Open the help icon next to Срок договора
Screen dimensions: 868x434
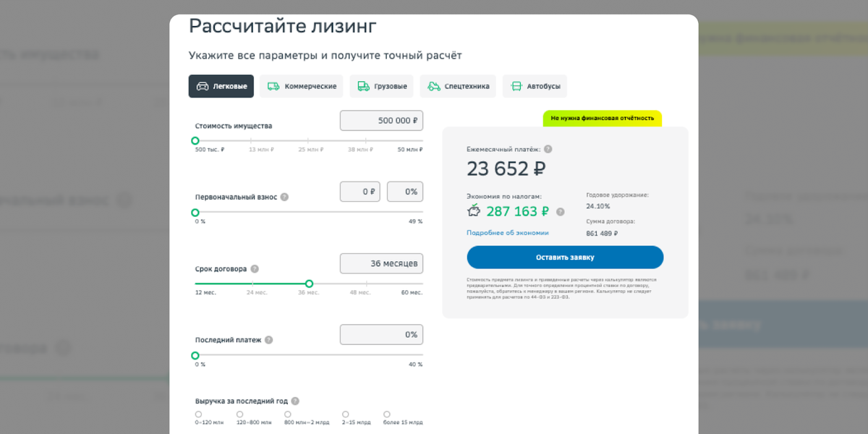pyautogui.click(x=254, y=268)
